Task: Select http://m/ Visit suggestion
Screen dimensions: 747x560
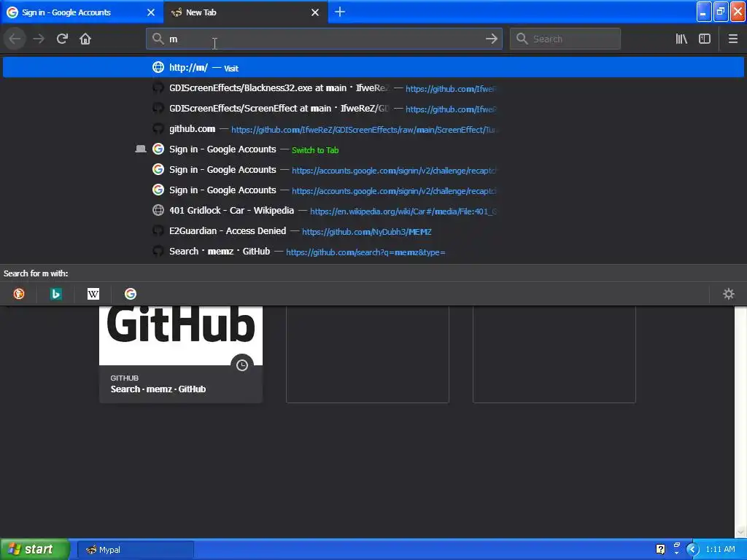Action: (x=373, y=67)
